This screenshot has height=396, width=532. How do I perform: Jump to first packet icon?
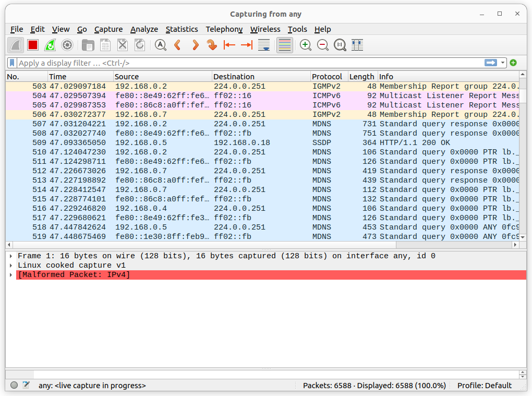click(229, 45)
